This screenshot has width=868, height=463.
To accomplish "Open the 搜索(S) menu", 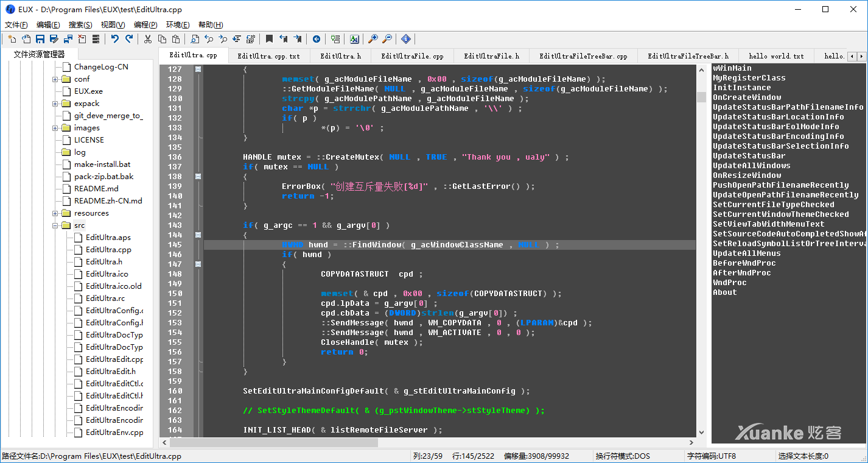I will pyautogui.click(x=80, y=25).
